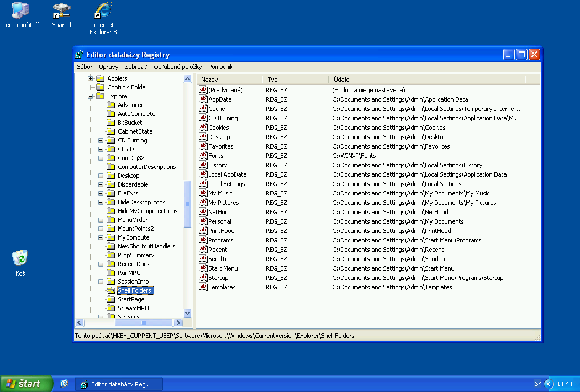Click Internet Explorer quick launch icon

pos(64,384)
